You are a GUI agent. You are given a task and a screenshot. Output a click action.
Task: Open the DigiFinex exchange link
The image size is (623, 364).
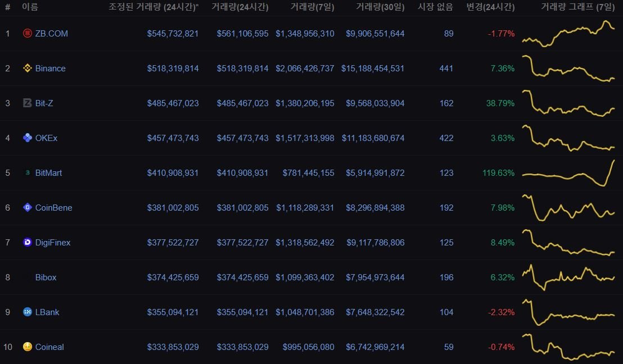(53, 243)
